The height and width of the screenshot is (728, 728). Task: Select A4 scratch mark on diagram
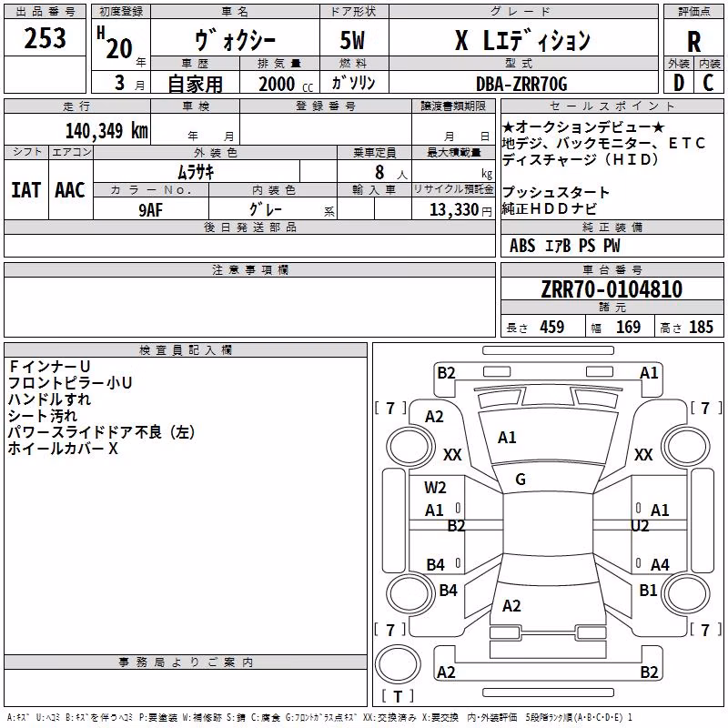click(x=660, y=564)
